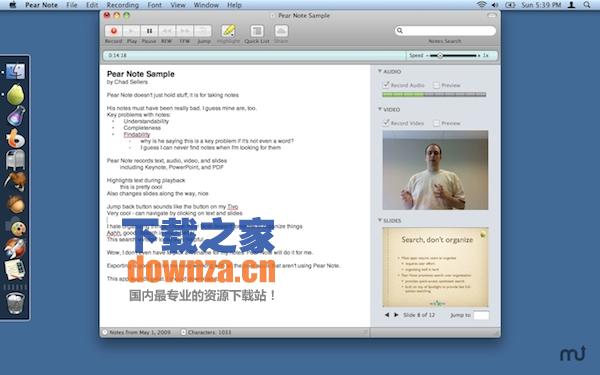Click the audio level meter
The width and height of the screenshot is (600, 375).
tap(434, 95)
